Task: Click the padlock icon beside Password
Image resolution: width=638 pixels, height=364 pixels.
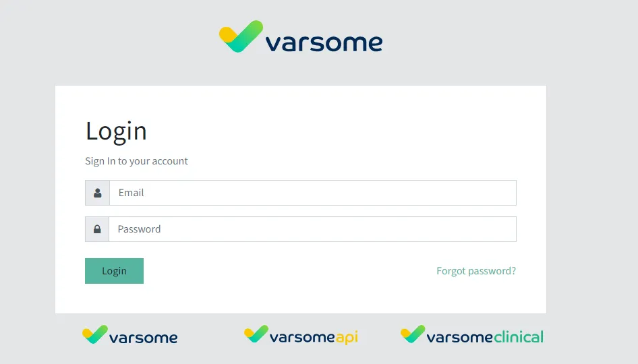Action: [x=97, y=229]
